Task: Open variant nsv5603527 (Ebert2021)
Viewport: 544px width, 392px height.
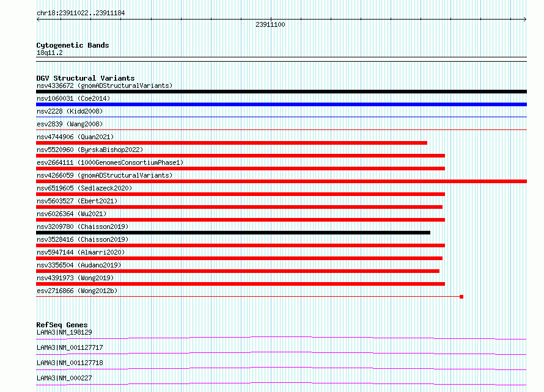Action: pos(77,201)
